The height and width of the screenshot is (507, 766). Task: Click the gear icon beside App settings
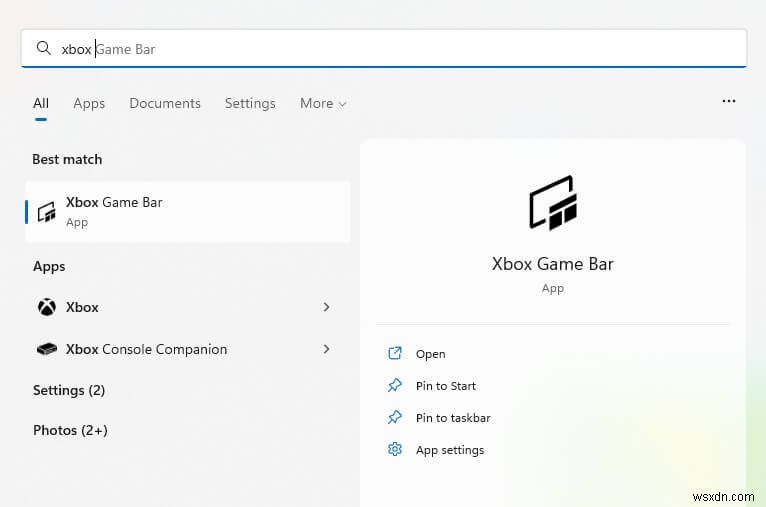click(x=395, y=449)
